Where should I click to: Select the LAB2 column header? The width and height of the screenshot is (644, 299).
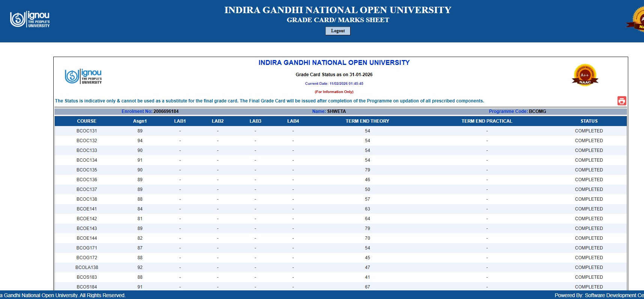[x=218, y=121]
